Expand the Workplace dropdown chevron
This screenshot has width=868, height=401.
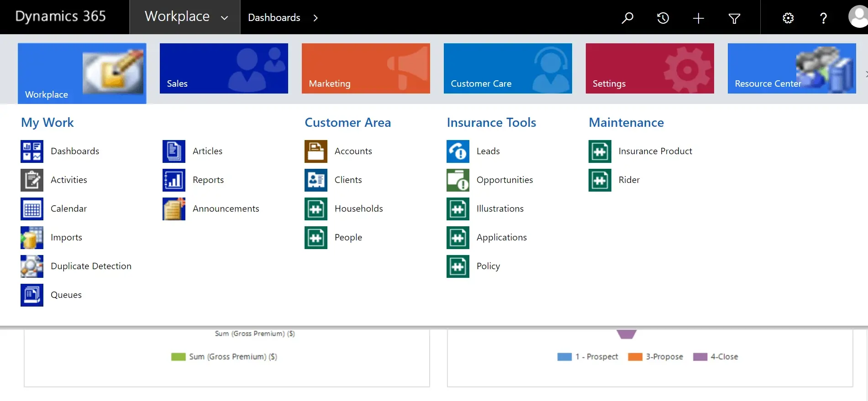pyautogui.click(x=224, y=18)
